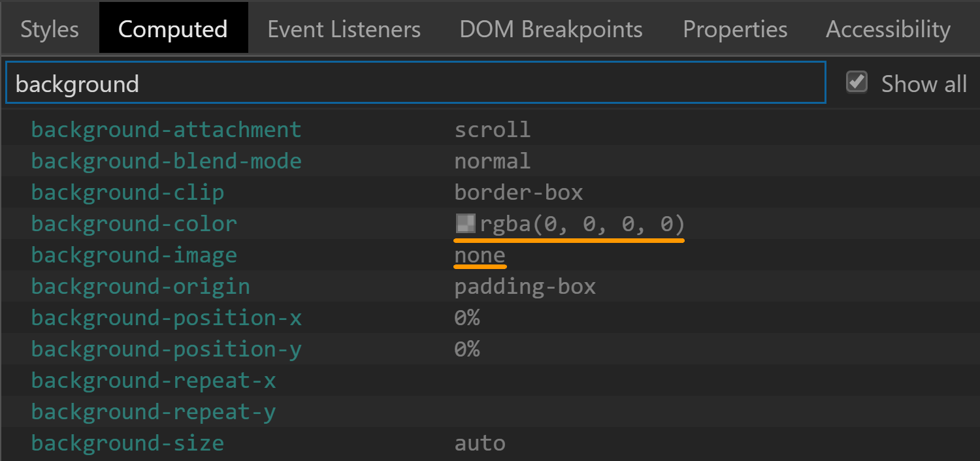Select the scroll value of background-attachment
Screen dimensions: 980x461
click(x=493, y=129)
